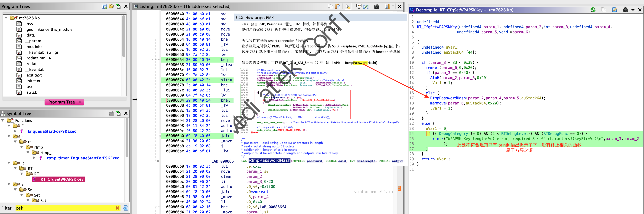The image size is (644, 214).
Task: Collapse the Se folder node
Action: (15, 190)
